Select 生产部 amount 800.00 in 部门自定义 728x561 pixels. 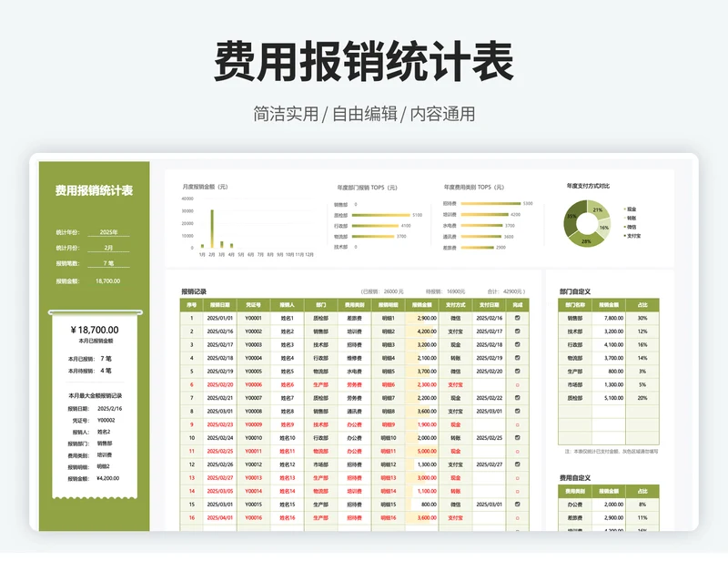[609, 372]
